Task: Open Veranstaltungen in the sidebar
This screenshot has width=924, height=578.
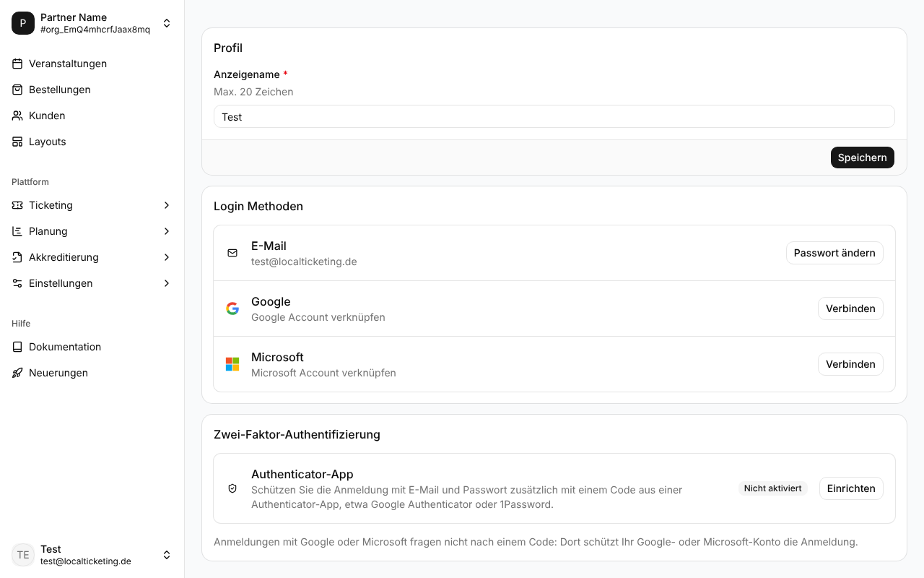Action: tap(92, 64)
